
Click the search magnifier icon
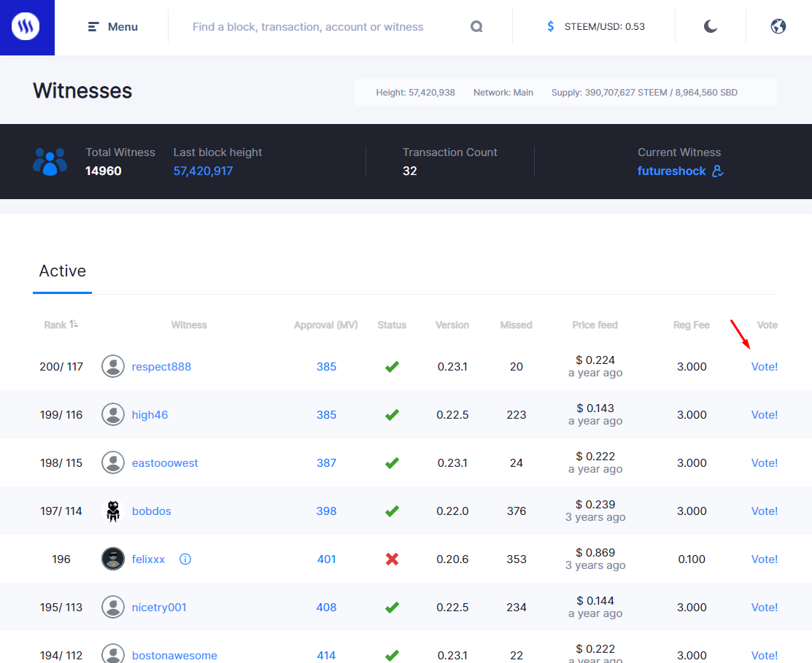476,26
